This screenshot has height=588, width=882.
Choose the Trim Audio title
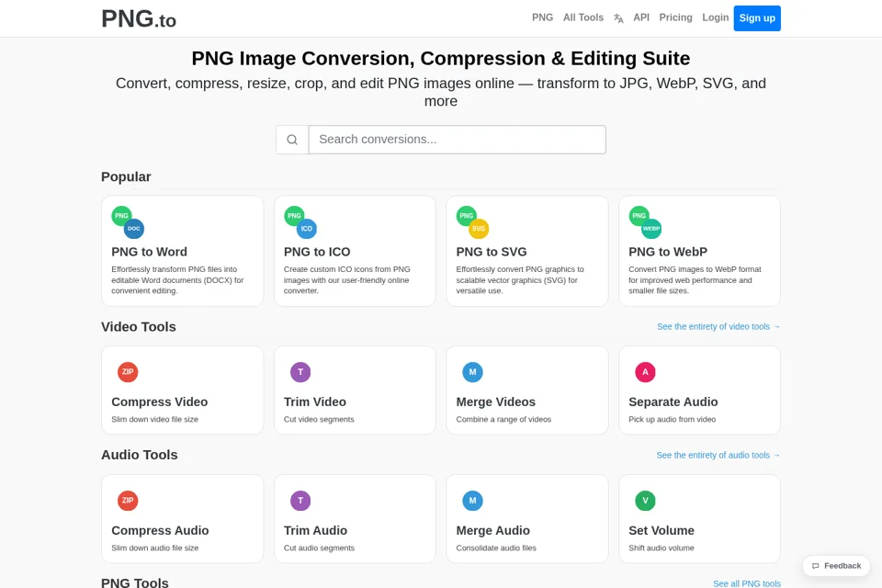pyautogui.click(x=315, y=531)
